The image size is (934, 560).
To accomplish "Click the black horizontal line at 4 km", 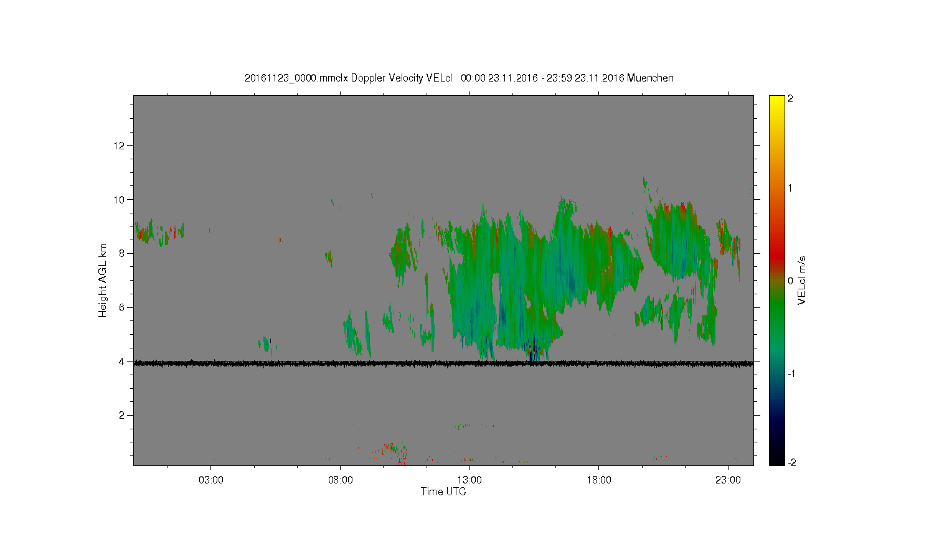I will click(x=443, y=363).
